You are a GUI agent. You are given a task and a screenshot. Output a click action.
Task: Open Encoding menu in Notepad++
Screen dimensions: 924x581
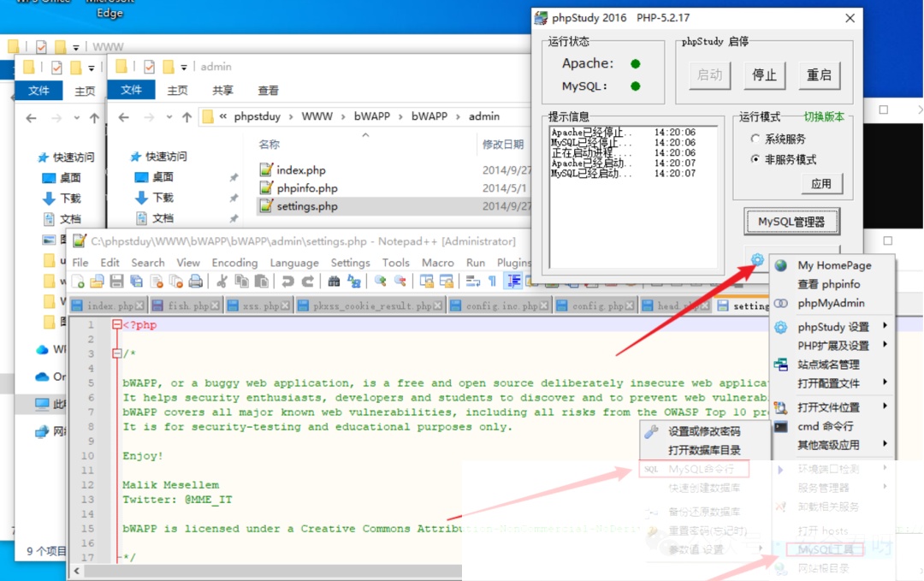coord(234,263)
